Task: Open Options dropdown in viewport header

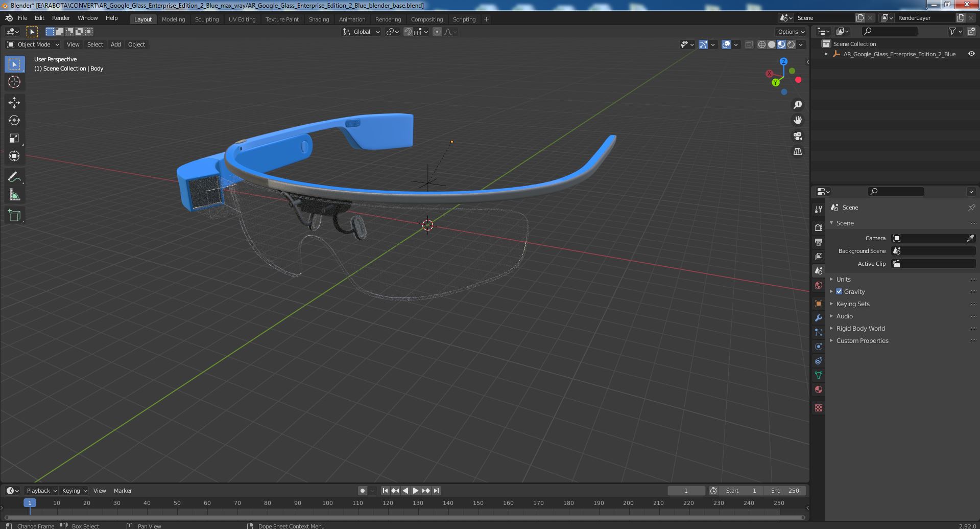Action: 791,32
